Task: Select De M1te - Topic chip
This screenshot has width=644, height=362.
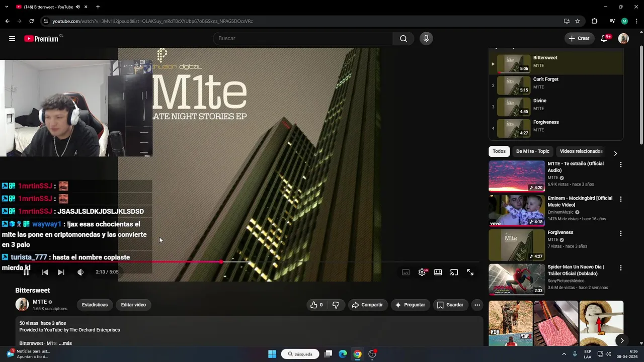Action: coord(533,151)
